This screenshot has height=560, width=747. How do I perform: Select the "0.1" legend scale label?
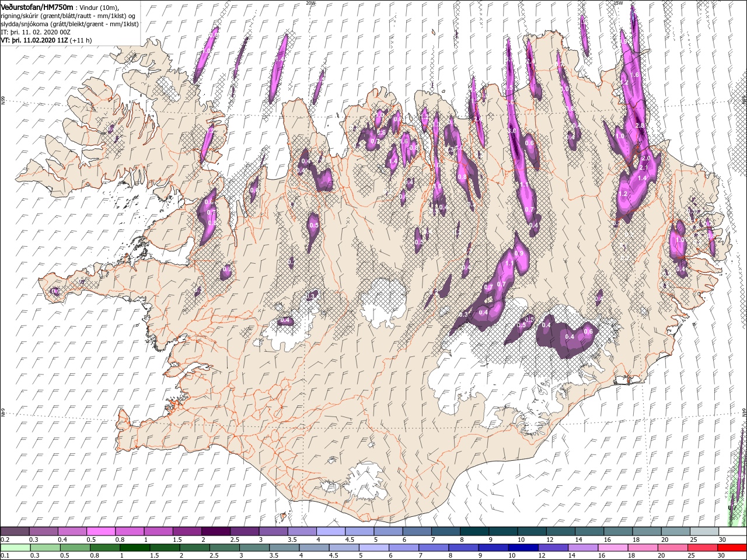pos(5,556)
